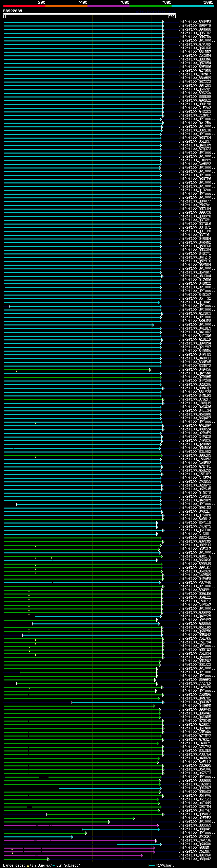
Task: Select hit label UniRef100_C8VQJ9
Action: coord(195,403)
